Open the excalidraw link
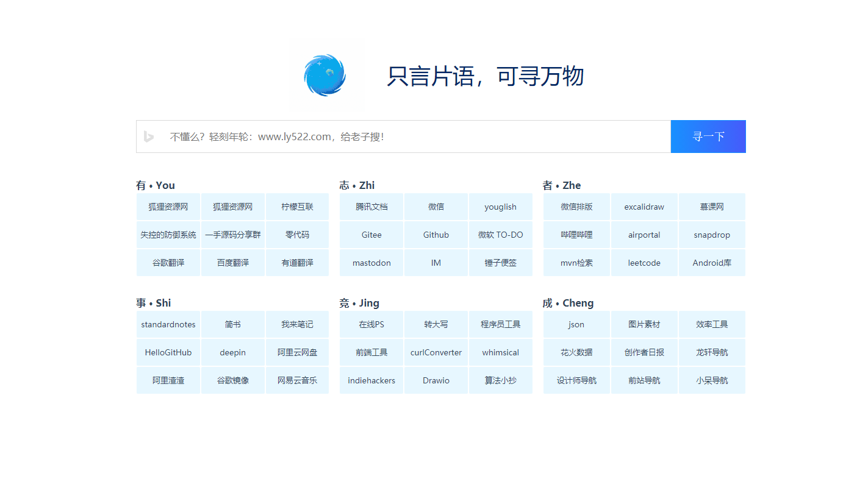The image size is (868, 501). 644,207
